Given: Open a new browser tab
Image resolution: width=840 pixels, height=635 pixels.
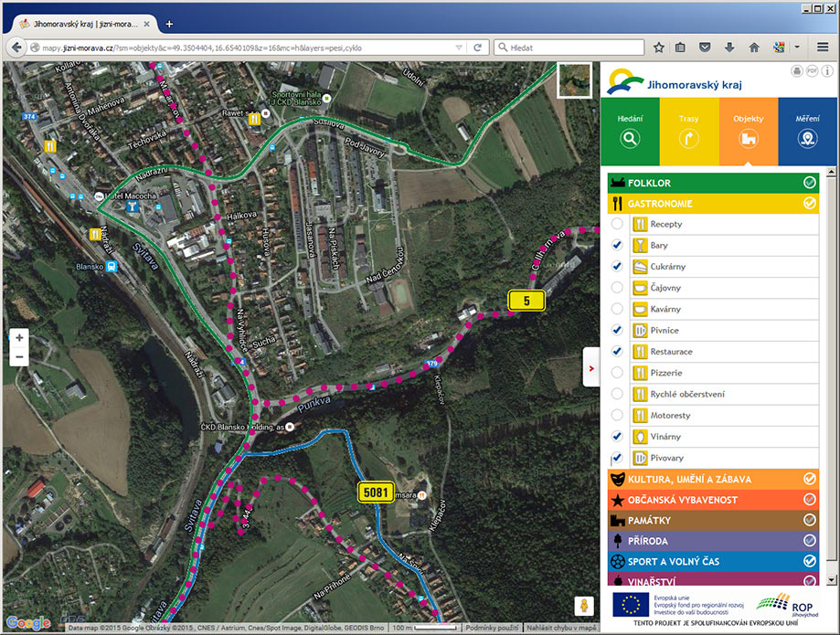Looking at the screenshot, I should (x=169, y=24).
